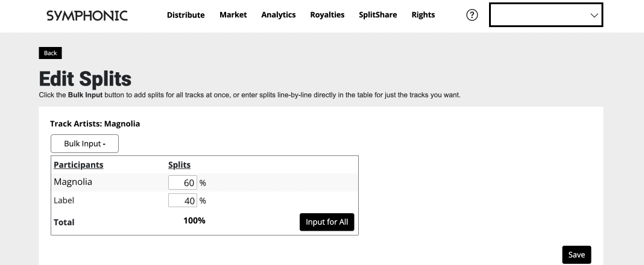Navigate to Royalties
The height and width of the screenshot is (265, 644).
(x=327, y=15)
